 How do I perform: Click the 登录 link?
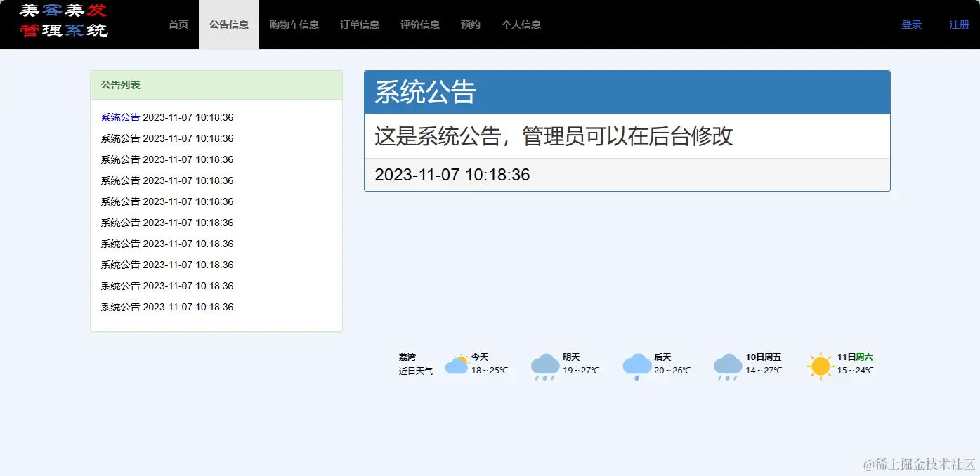tap(912, 25)
